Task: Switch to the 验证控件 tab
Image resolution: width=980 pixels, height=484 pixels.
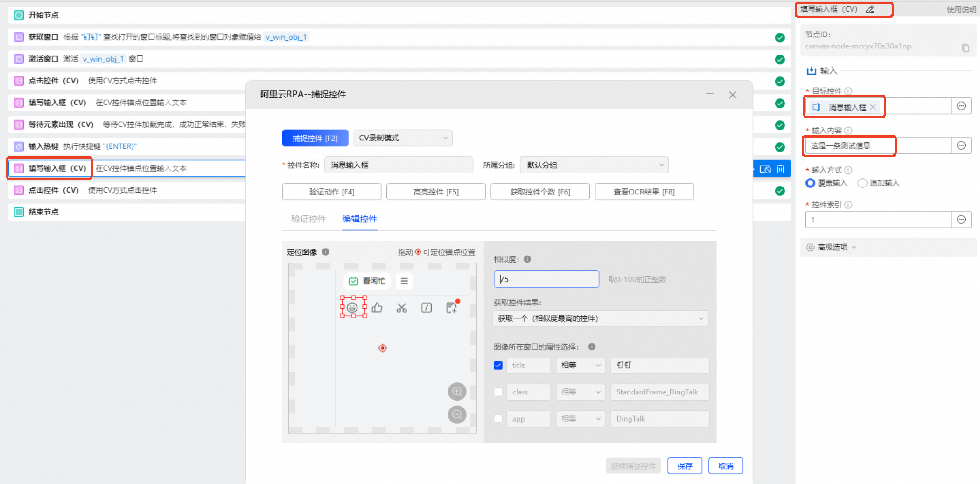Action: 308,219
